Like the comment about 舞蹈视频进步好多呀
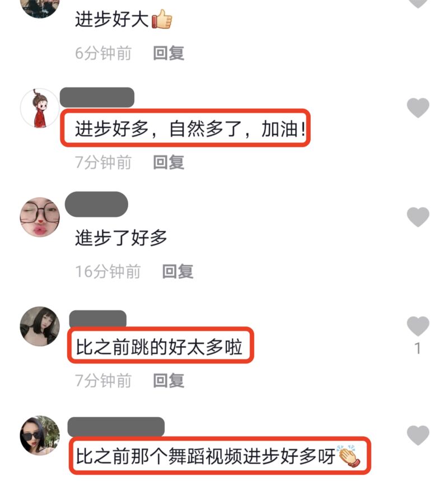This screenshot has width=448, height=481. tap(418, 435)
